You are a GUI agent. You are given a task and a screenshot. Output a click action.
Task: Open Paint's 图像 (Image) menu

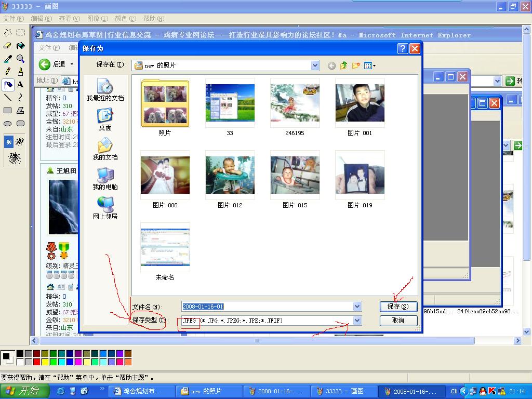click(x=97, y=19)
